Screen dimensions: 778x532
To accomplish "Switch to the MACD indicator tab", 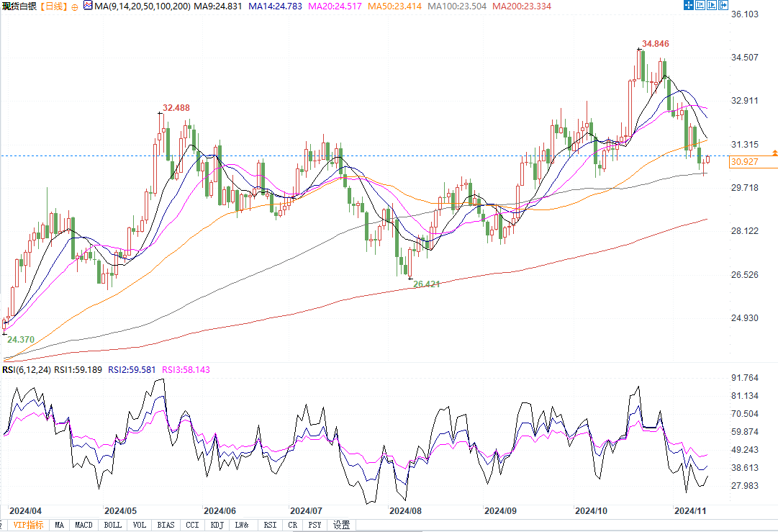I will (x=84, y=525).
